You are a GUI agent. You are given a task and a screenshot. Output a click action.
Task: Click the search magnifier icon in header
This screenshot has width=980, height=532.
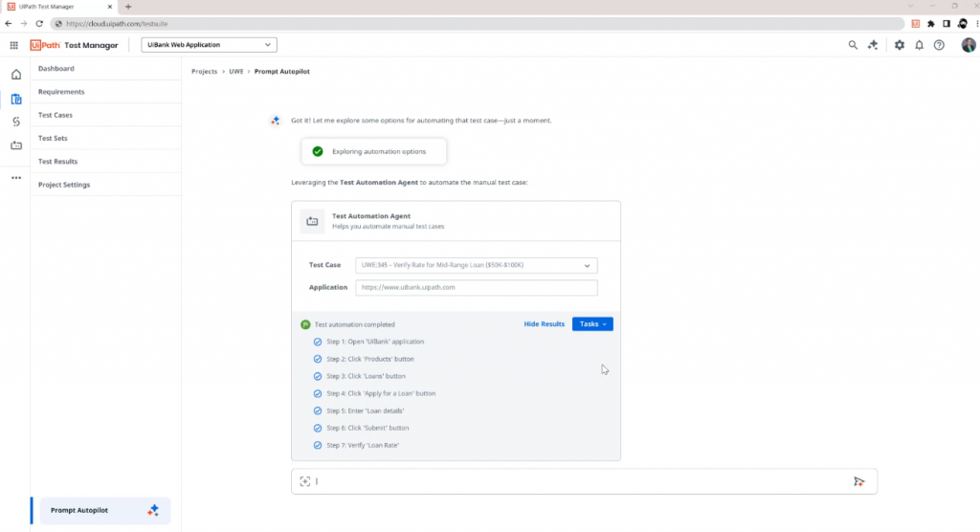click(x=853, y=45)
